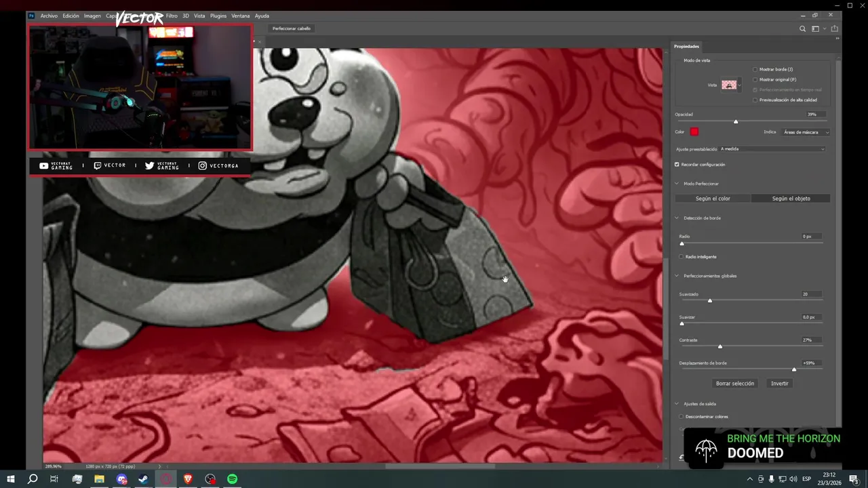Enable Mostrar original (P) checkbox

tap(755, 79)
